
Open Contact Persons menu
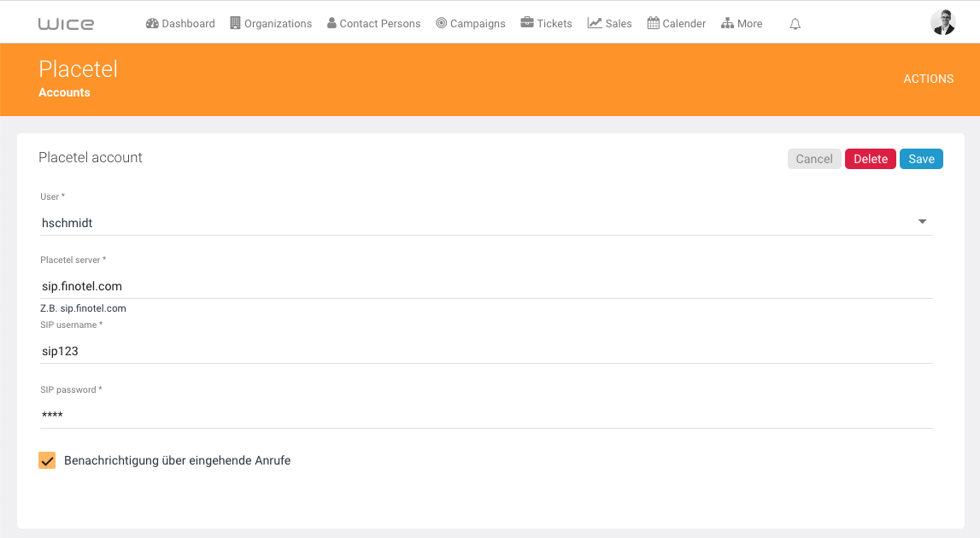click(373, 23)
